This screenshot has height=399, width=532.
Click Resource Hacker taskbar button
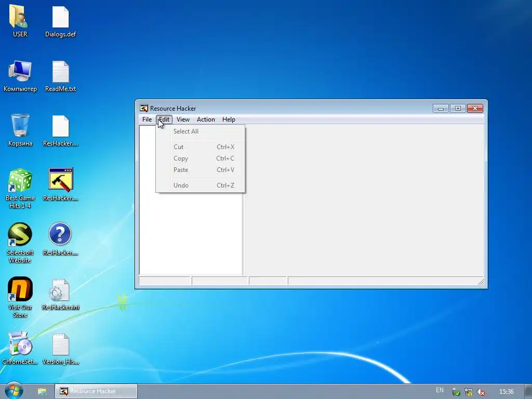coord(96,391)
